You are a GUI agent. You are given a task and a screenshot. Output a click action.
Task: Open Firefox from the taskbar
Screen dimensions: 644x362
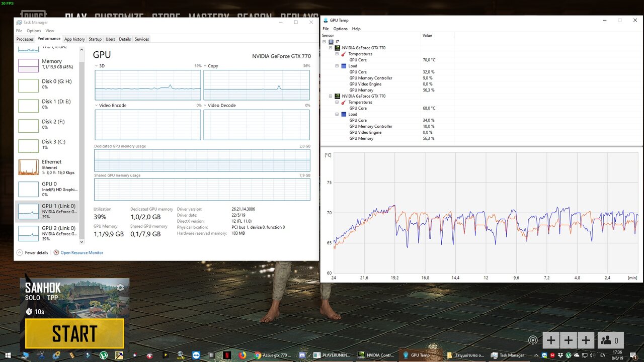click(243, 355)
